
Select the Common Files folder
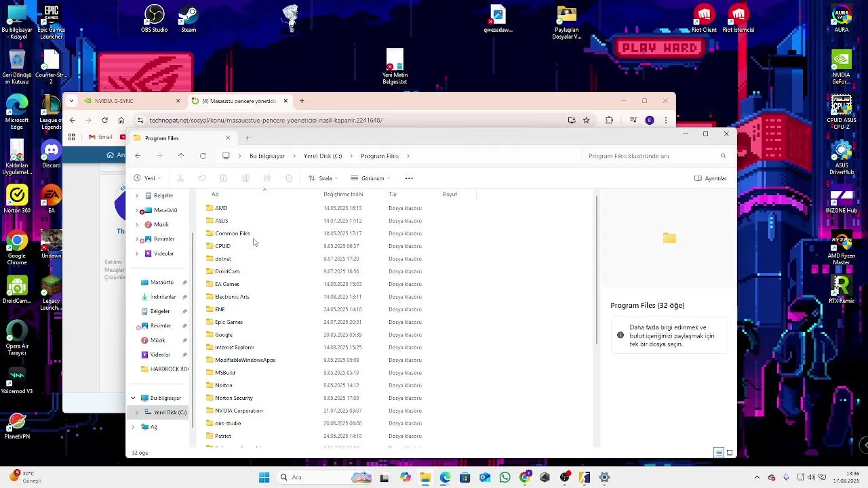[x=232, y=233]
